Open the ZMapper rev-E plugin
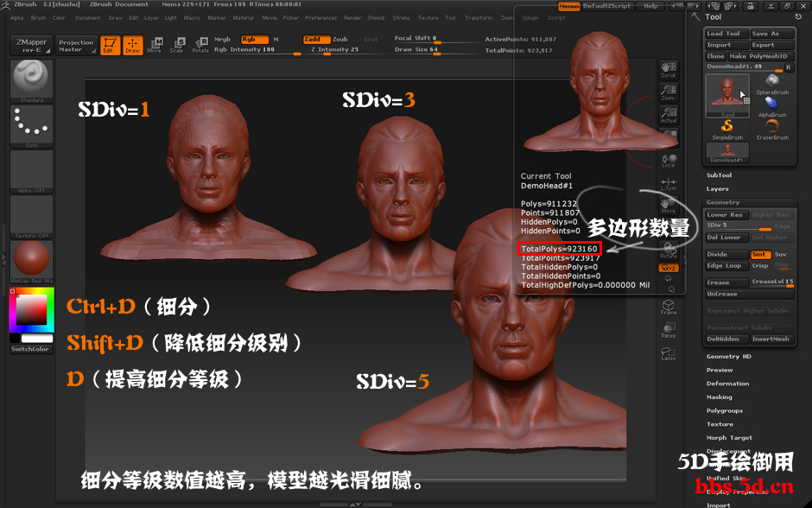Viewport: 812px width, 508px height. (31, 46)
